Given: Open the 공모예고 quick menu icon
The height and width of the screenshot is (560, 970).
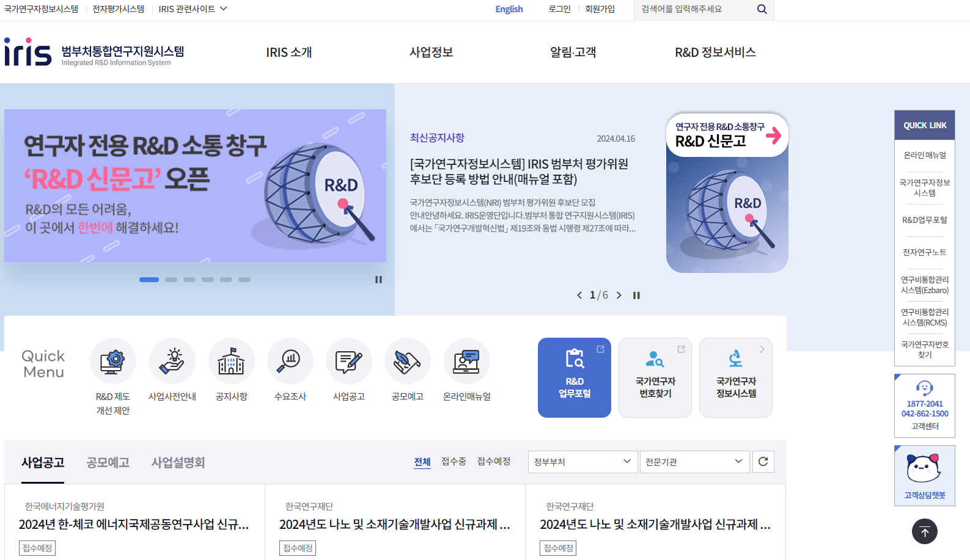Looking at the screenshot, I should (408, 361).
